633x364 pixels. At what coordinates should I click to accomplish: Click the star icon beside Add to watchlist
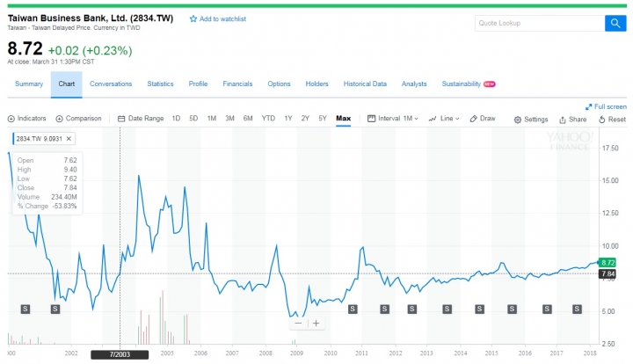click(193, 19)
